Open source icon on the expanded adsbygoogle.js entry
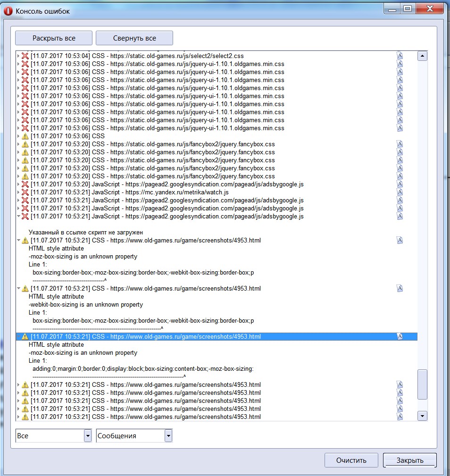 coord(400,217)
